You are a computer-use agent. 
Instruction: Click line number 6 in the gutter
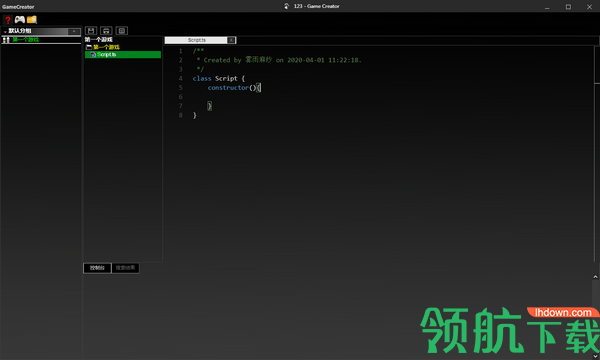click(x=181, y=97)
